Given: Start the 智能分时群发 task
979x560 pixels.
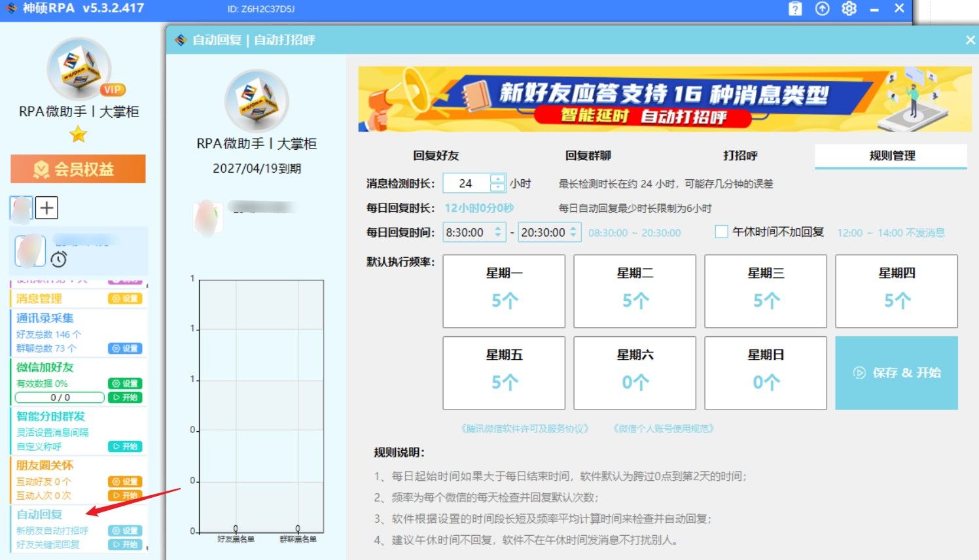Looking at the screenshot, I should click(125, 446).
